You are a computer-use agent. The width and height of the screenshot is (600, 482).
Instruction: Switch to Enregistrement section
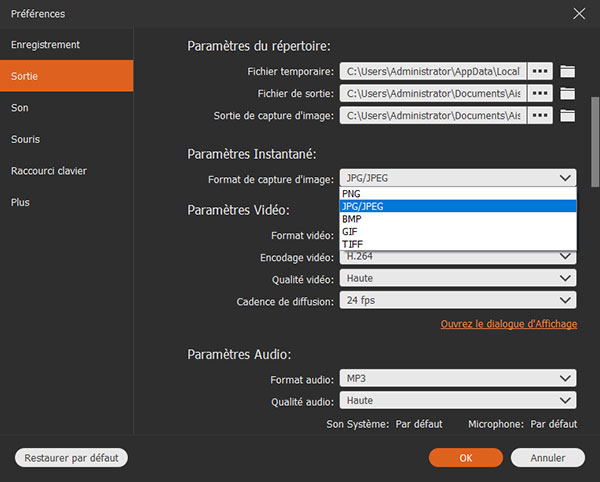pos(67,45)
